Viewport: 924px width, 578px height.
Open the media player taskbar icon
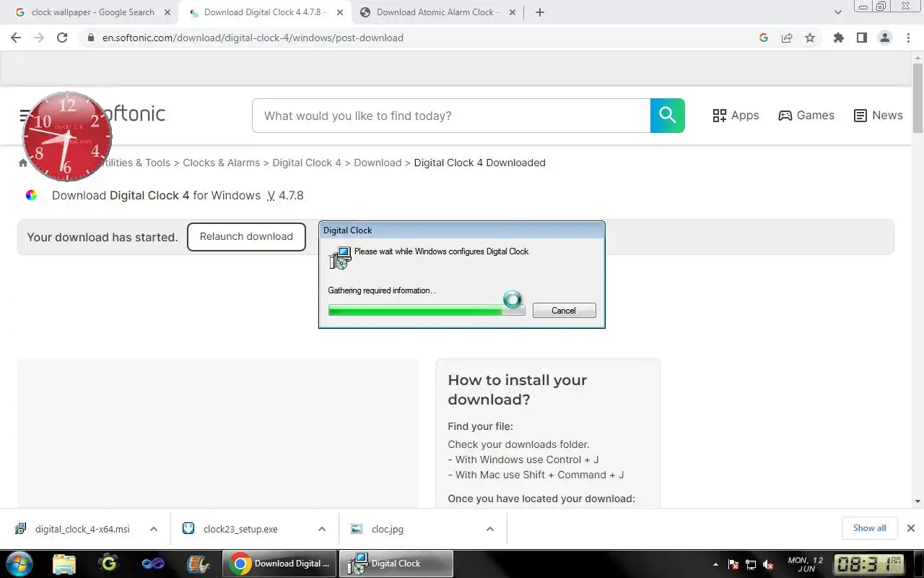click(x=198, y=564)
